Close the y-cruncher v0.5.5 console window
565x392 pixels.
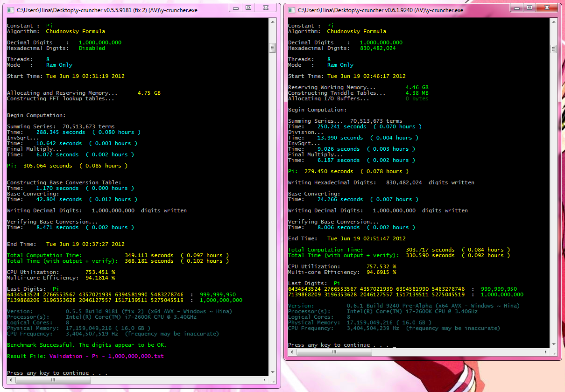pyautogui.click(x=266, y=7)
